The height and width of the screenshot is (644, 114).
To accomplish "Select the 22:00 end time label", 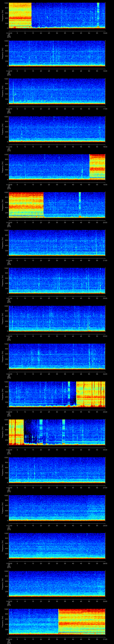I will (x=105, y=298).
